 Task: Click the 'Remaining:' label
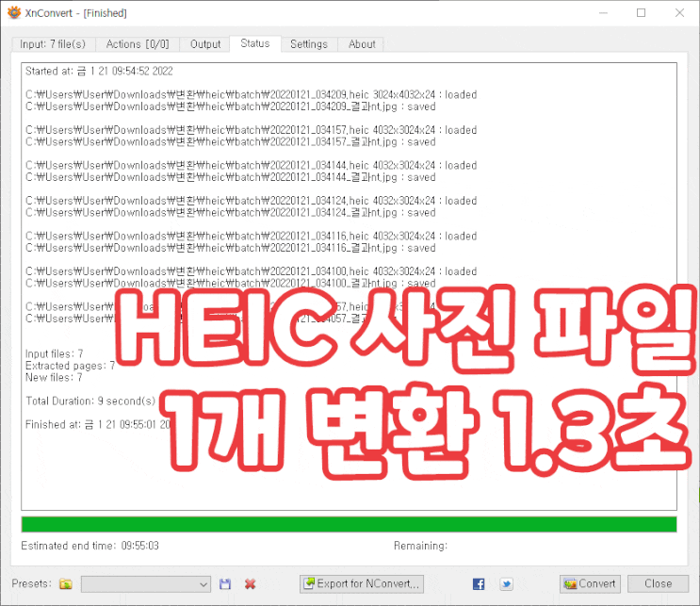(x=420, y=546)
